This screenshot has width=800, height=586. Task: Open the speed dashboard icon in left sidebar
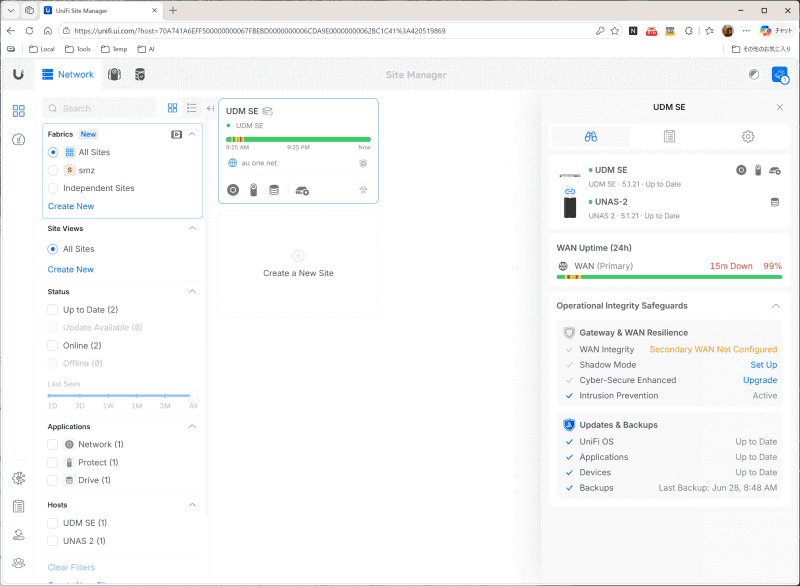(19, 139)
